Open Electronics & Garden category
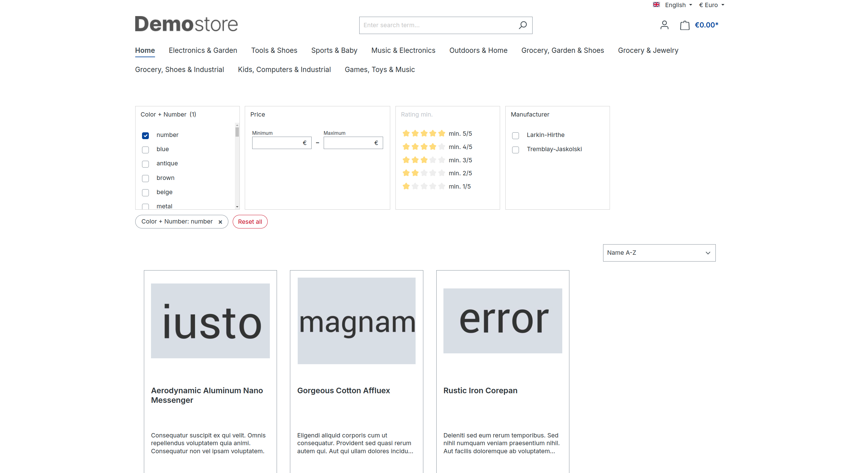868x473 pixels. (203, 50)
